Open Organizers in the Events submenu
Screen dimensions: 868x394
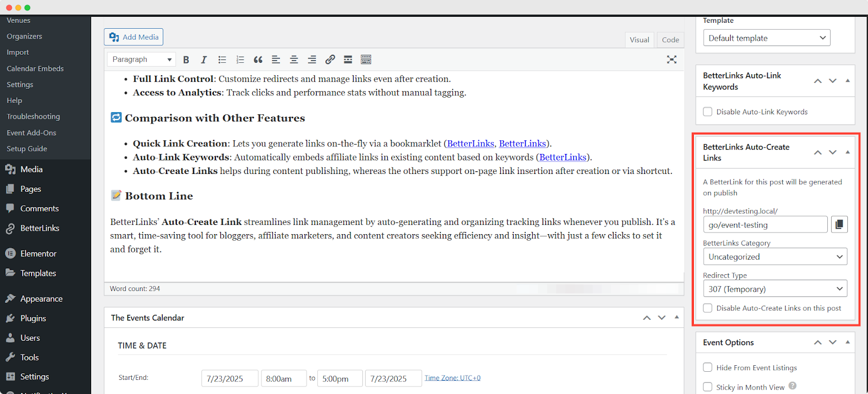(24, 36)
